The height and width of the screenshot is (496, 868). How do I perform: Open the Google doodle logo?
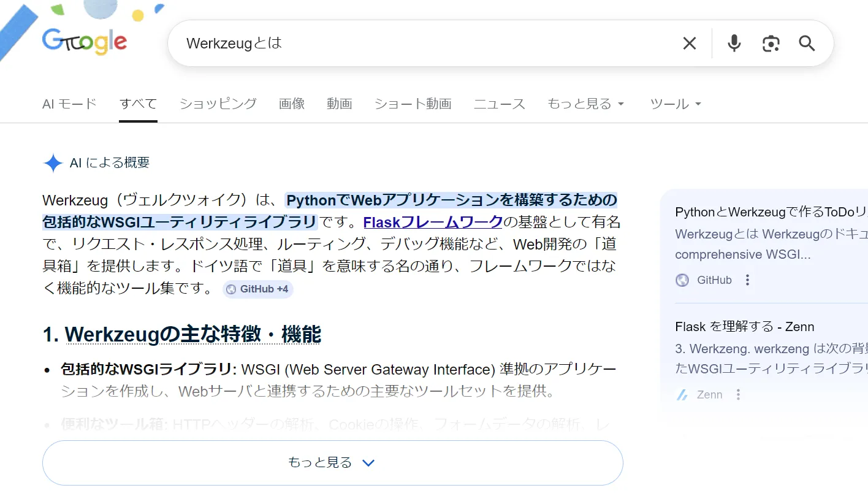[x=84, y=40]
